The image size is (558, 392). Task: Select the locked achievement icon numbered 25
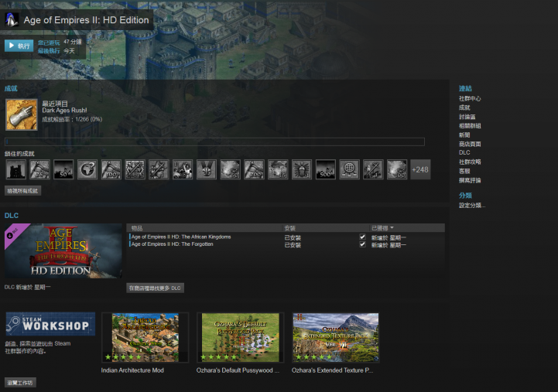coord(40,169)
